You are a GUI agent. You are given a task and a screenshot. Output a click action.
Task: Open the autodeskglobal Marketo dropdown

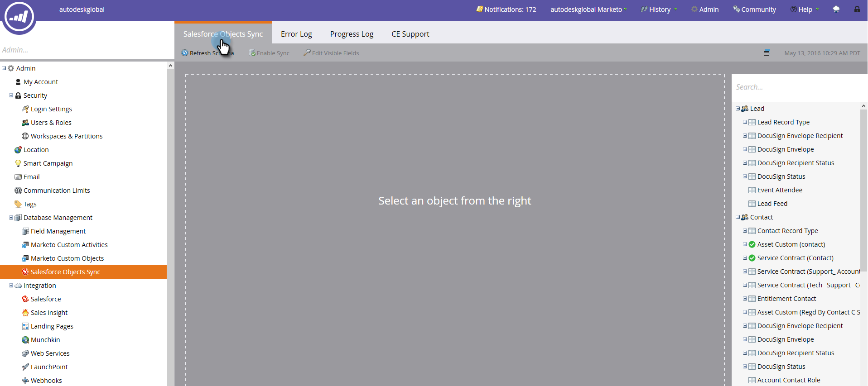(588, 10)
